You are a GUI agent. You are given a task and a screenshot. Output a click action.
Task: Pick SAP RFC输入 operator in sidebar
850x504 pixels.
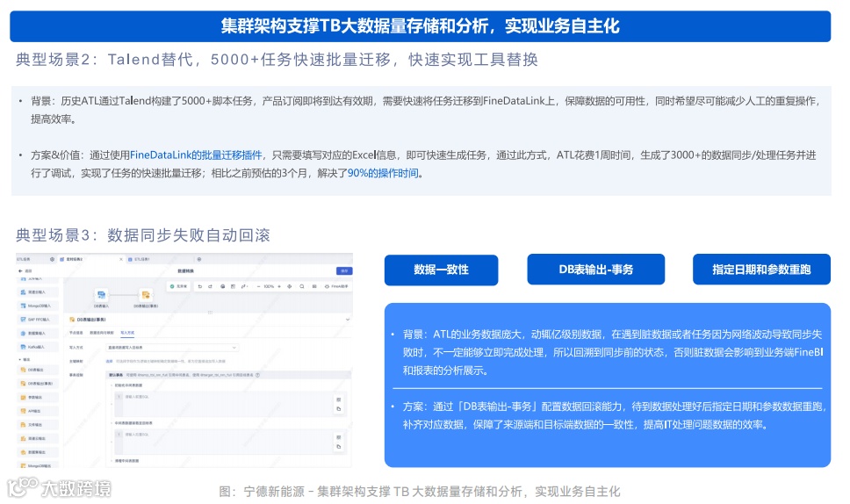pyautogui.click(x=36, y=320)
